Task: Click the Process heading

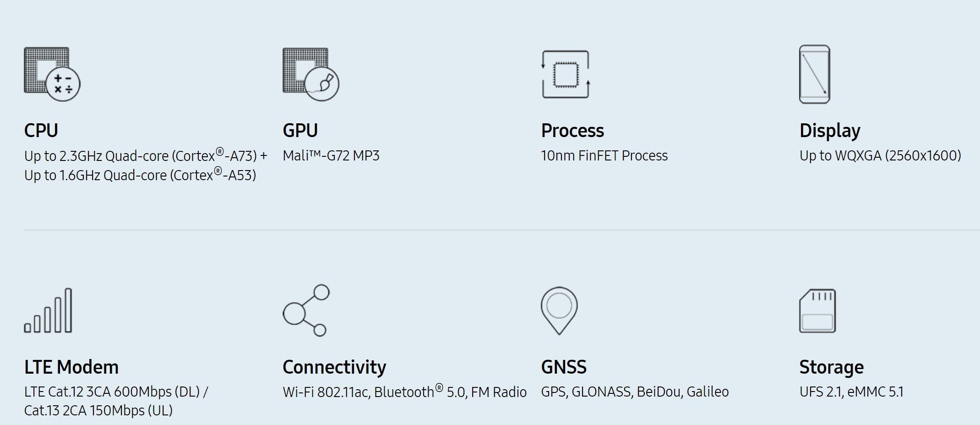Action: (572, 131)
